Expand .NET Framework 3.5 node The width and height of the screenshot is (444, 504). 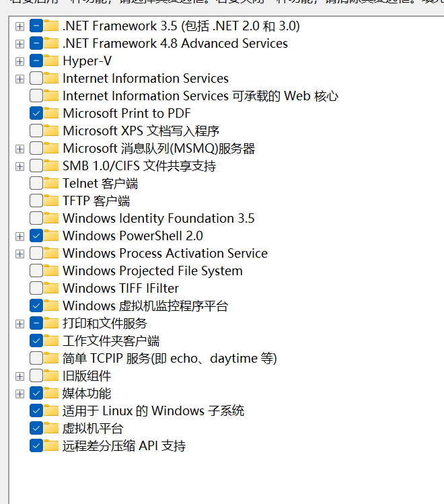pos(20,26)
